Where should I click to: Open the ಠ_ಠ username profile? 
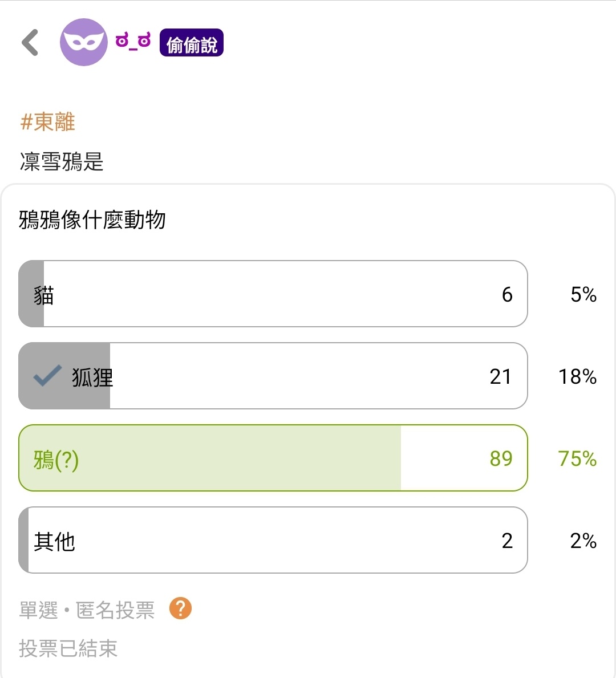click(x=133, y=41)
